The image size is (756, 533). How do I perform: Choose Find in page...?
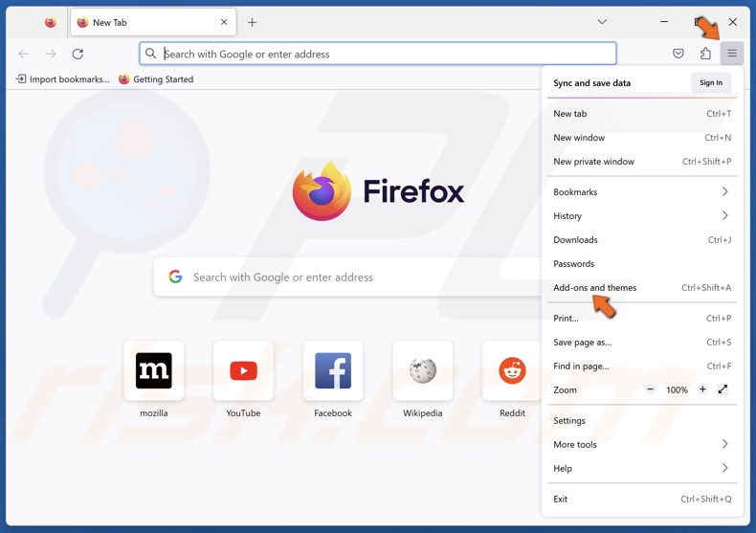click(x=642, y=366)
